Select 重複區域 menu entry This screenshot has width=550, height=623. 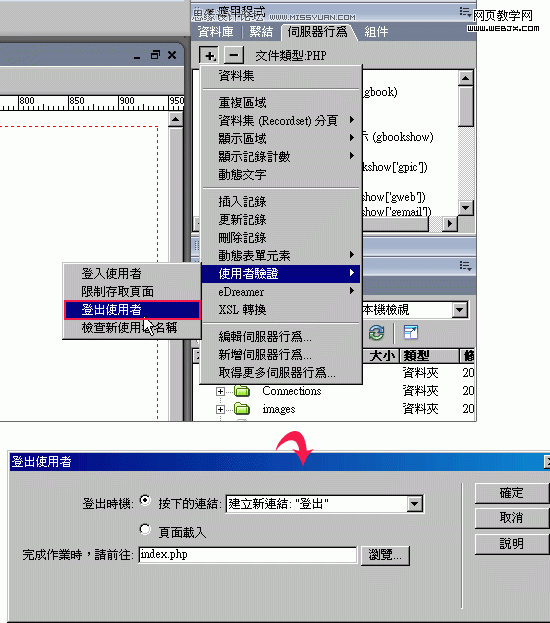point(281,103)
